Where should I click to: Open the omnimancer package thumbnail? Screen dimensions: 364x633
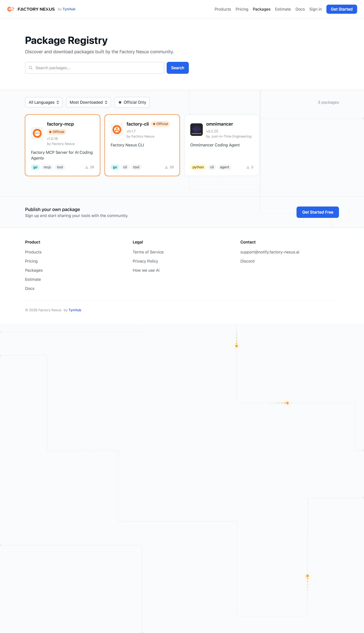coord(197,130)
